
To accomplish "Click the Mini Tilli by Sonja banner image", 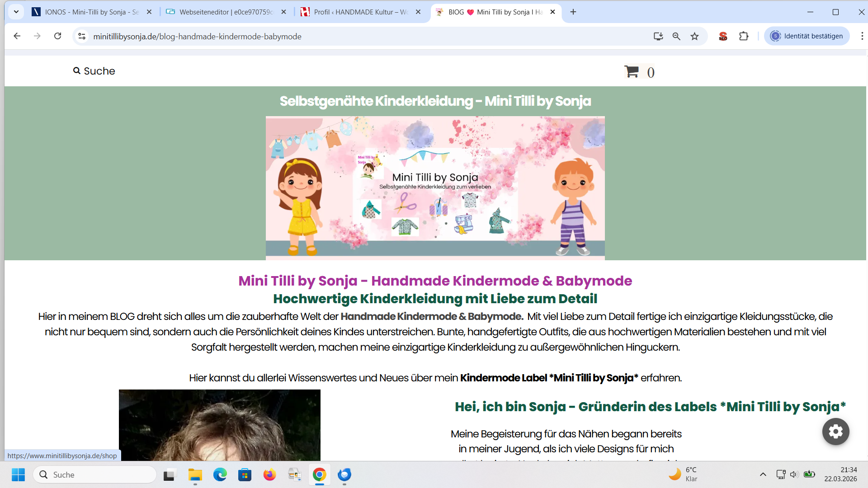I will [x=435, y=188].
